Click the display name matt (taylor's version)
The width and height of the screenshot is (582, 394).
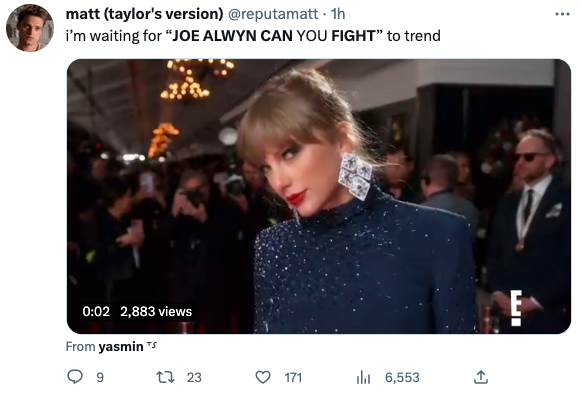pos(144,14)
